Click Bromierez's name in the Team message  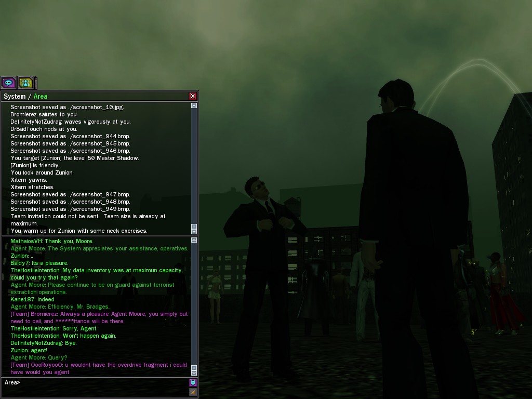click(x=44, y=314)
